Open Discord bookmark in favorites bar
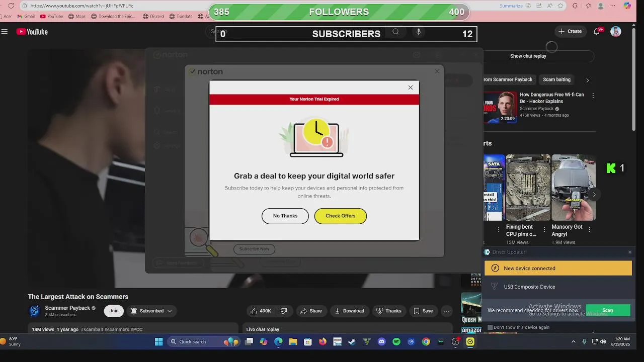Image resolution: width=644 pixels, height=362 pixels. pos(153,16)
